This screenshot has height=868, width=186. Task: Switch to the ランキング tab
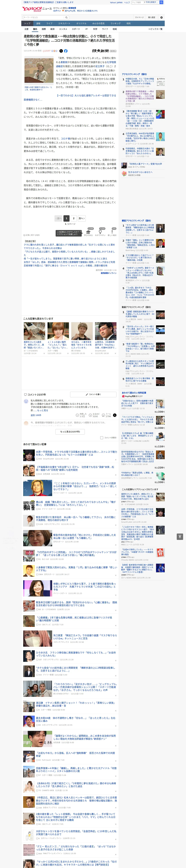click(x=115, y=24)
